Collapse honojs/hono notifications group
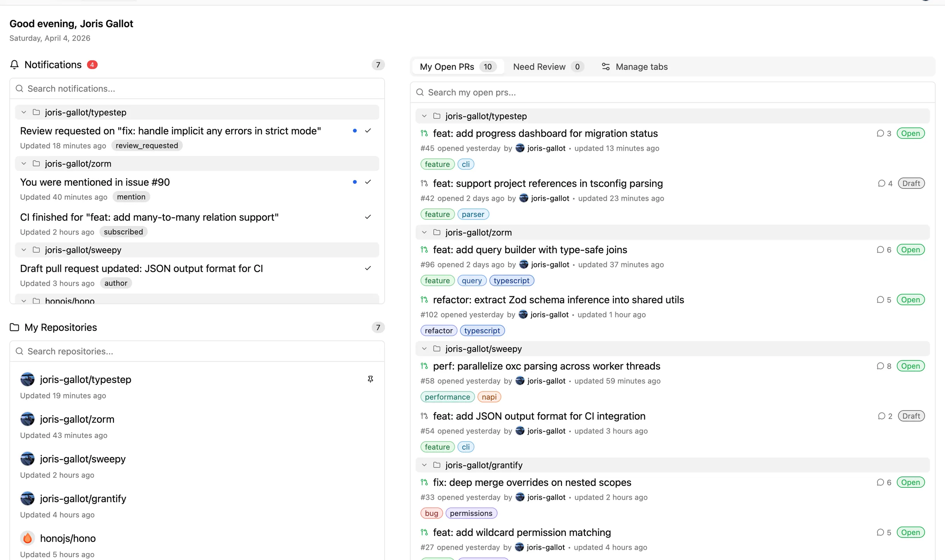 click(24, 301)
